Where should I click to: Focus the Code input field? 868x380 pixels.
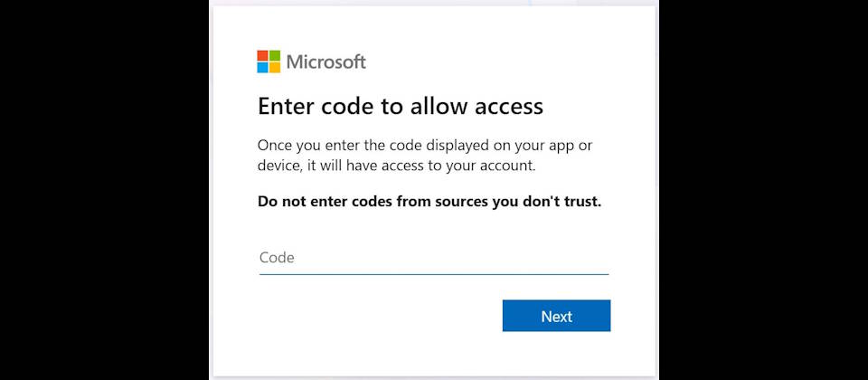(434, 258)
